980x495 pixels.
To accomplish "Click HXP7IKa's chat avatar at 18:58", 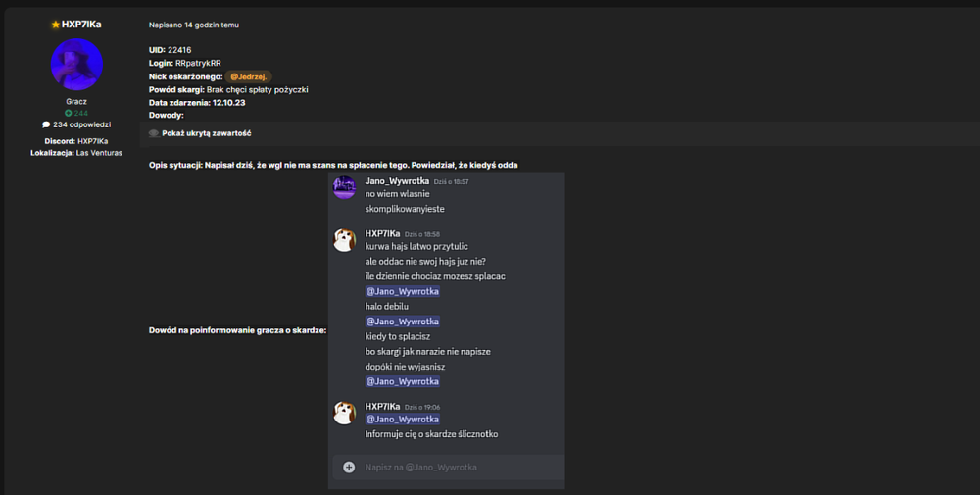I will (x=344, y=240).
